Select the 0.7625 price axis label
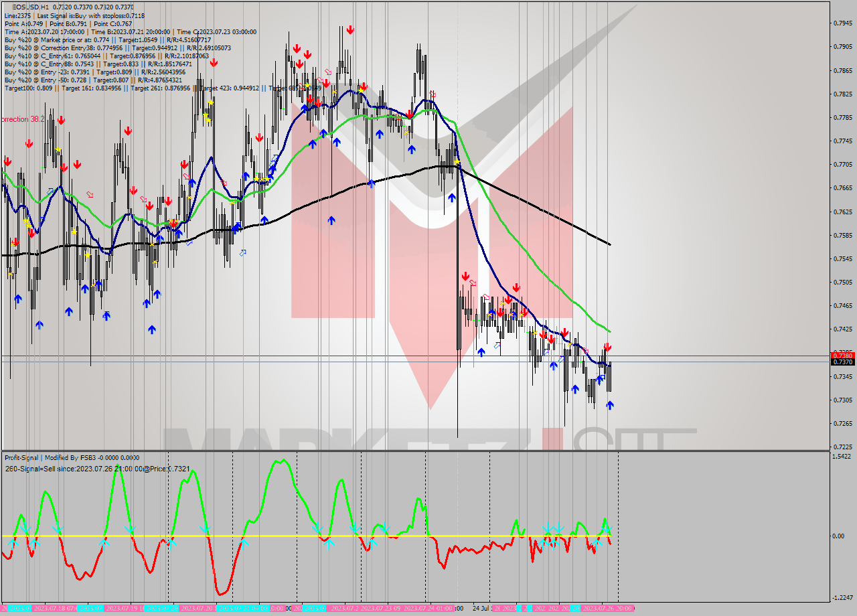Screen dimensions: 857x616 [844, 212]
